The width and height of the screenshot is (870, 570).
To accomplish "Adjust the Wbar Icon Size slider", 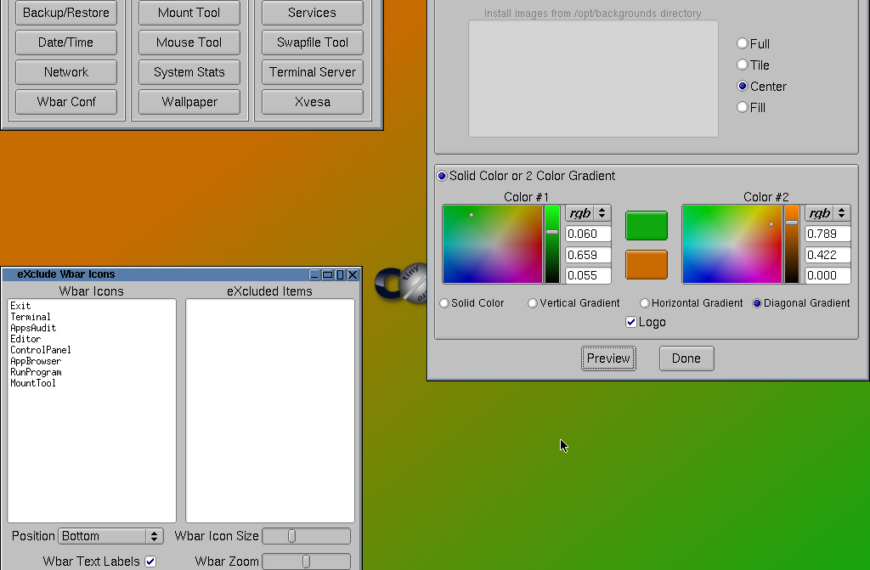I will tap(292, 536).
